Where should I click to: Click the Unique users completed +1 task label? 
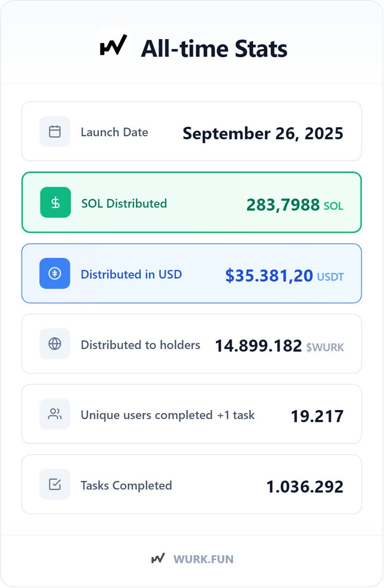[168, 415]
